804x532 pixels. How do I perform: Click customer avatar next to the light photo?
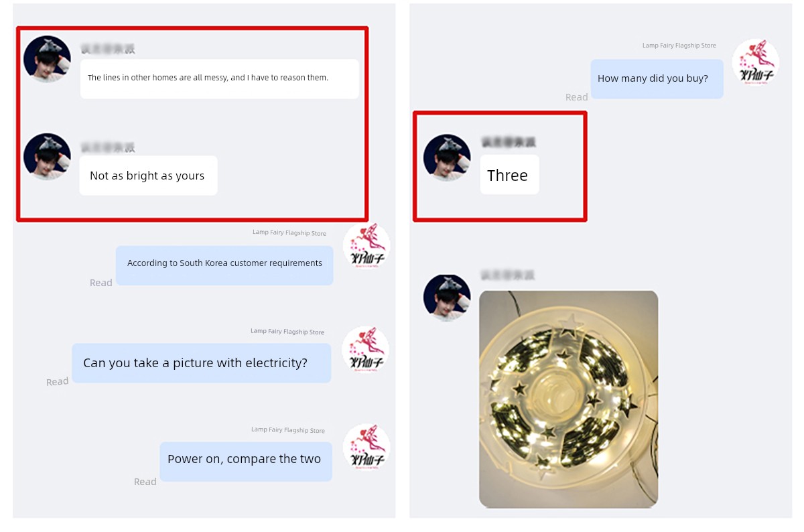pos(448,297)
